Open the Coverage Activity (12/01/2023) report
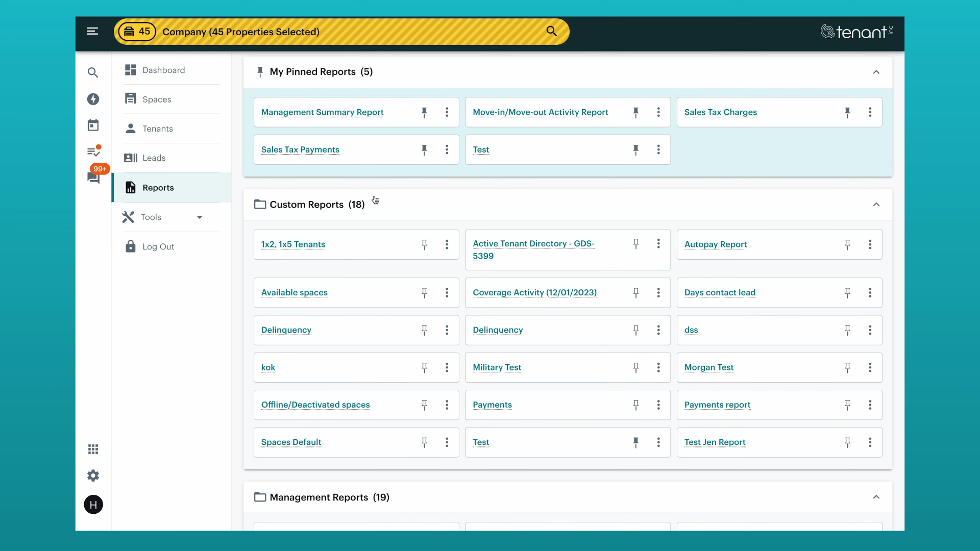This screenshot has height=551, width=980. click(534, 292)
